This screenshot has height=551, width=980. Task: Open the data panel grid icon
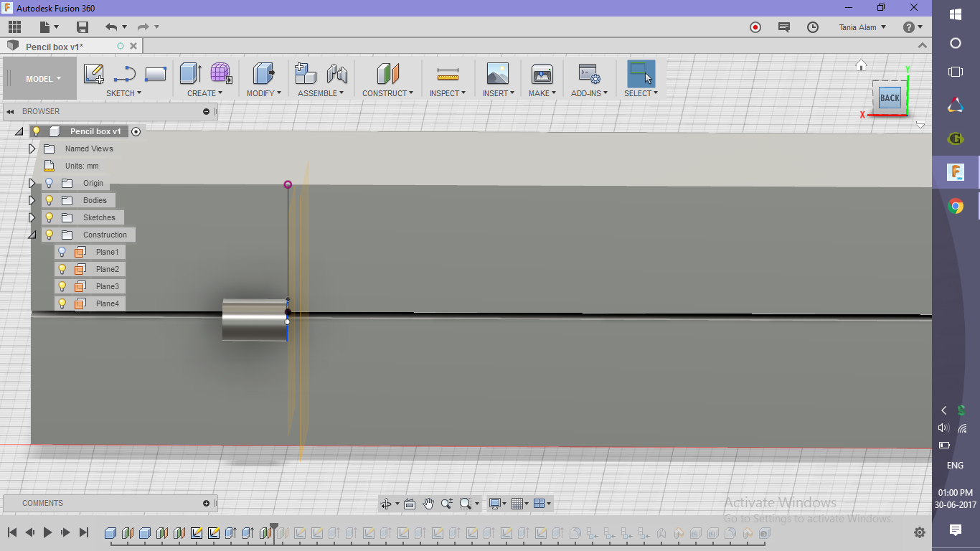(x=14, y=27)
